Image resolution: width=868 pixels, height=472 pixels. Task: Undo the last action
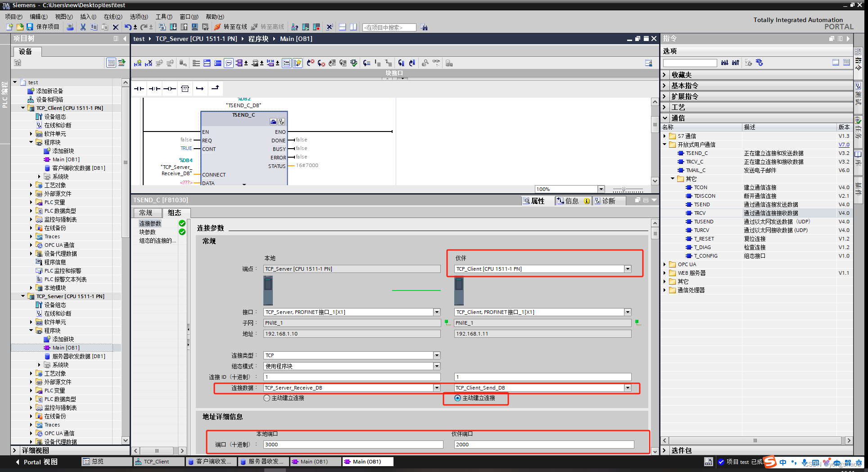[x=128, y=27]
